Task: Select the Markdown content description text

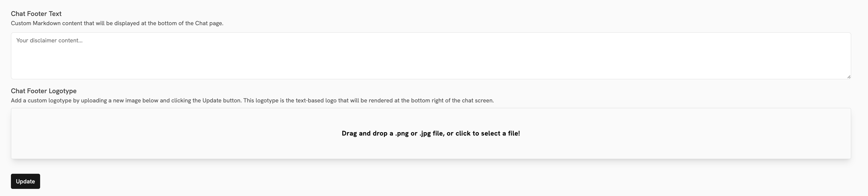Action: [x=117, y=23]
